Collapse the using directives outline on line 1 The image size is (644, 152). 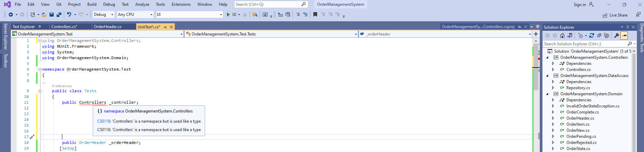(40, 41)
